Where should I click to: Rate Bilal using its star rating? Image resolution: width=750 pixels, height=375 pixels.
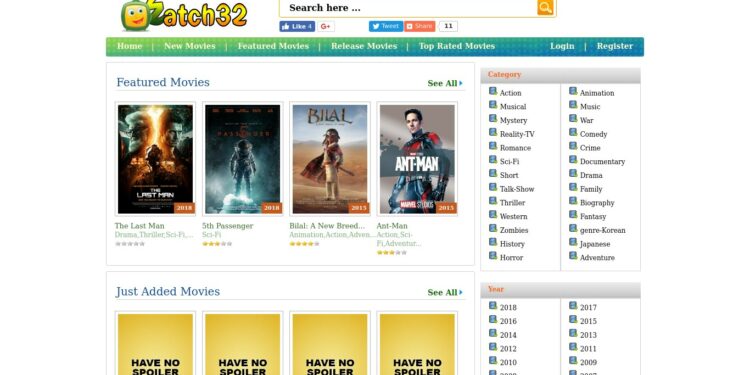tap(304, 244)
